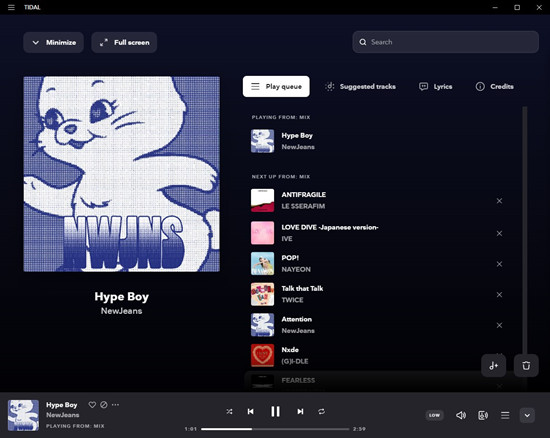Click PLAYING FROM: MIX in player bar
550x438 pixels.
click(x=75, y=426)
